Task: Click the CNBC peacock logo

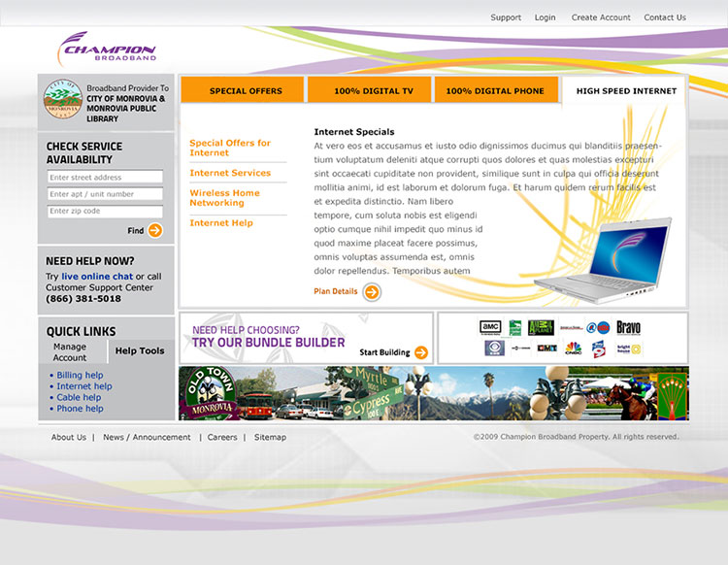Action: pos(574,348)
